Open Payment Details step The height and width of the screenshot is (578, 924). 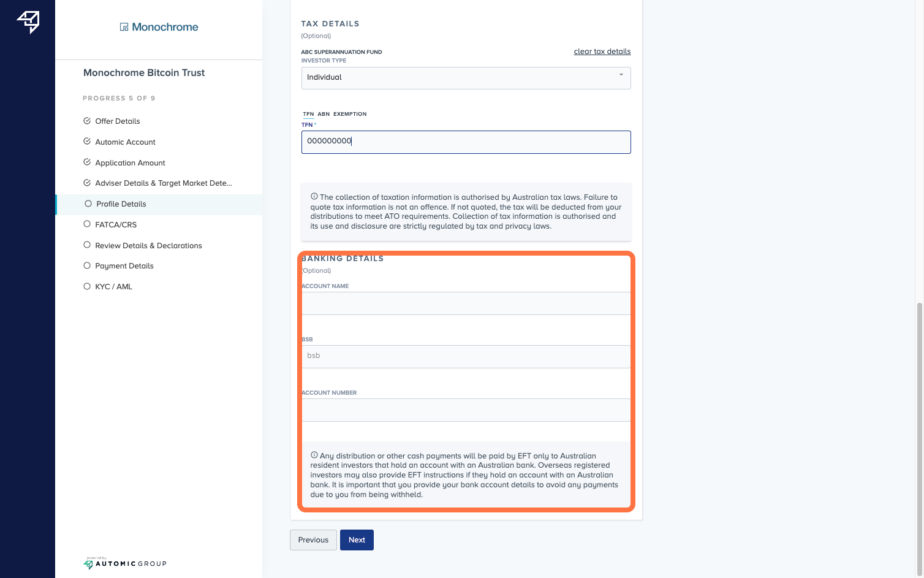click(124, 266)
